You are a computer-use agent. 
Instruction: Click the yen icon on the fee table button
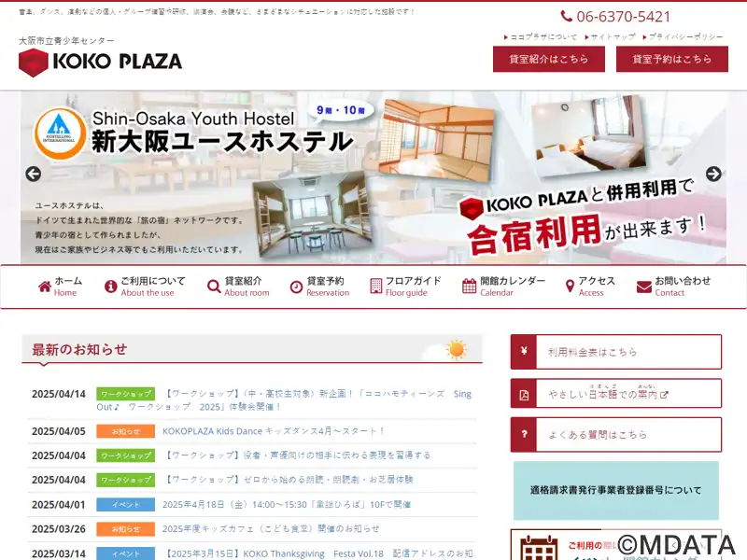tap(524, 352)
